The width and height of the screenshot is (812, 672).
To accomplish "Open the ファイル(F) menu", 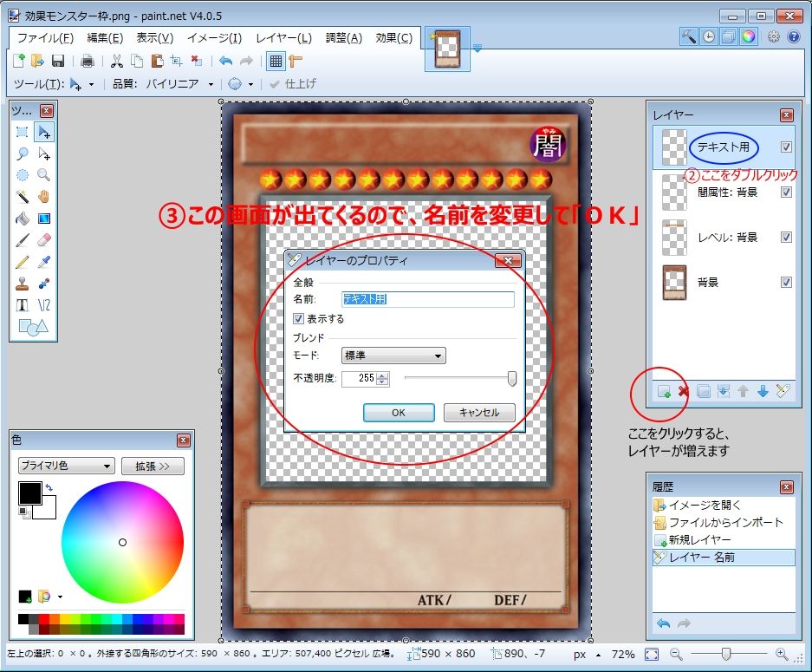I will pyautogui.click(x=46, y=38).
